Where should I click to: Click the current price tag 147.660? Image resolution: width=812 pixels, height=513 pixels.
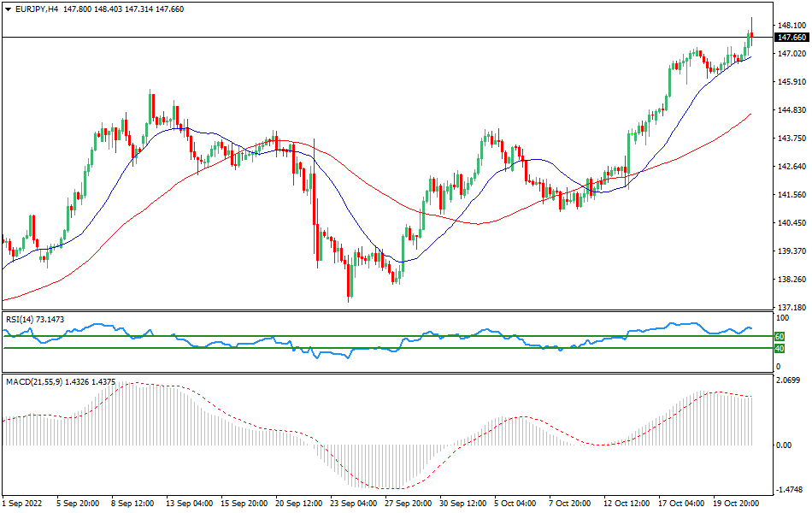(x=791, y=38)
